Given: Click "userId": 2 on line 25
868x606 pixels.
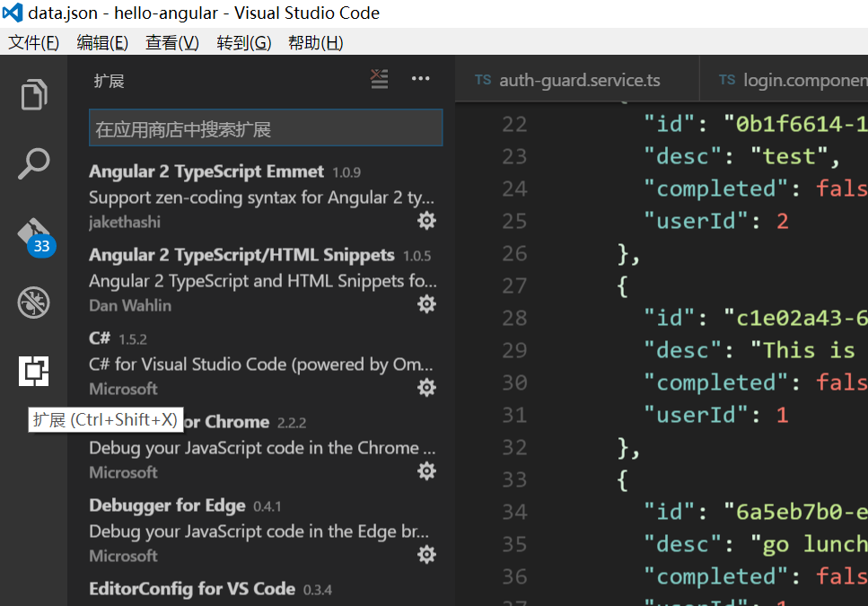Looking at the screenshot, I should [715, 222].
